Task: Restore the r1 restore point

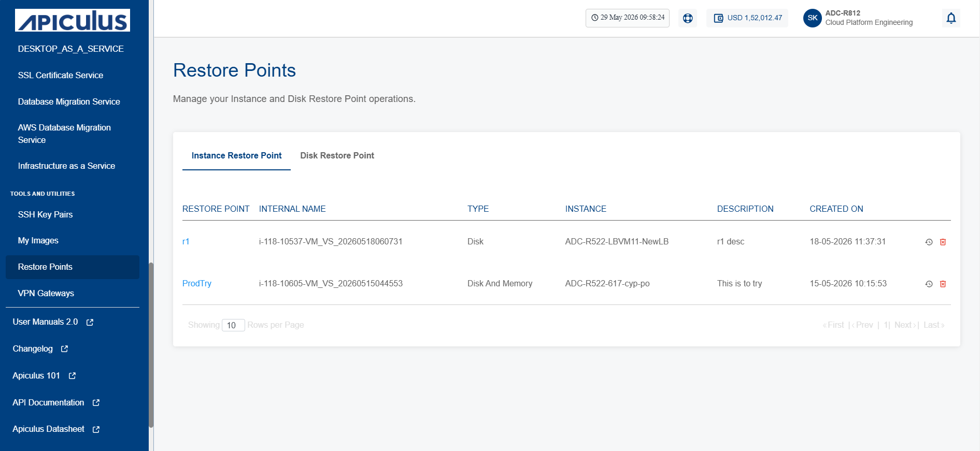Action: 929,242
